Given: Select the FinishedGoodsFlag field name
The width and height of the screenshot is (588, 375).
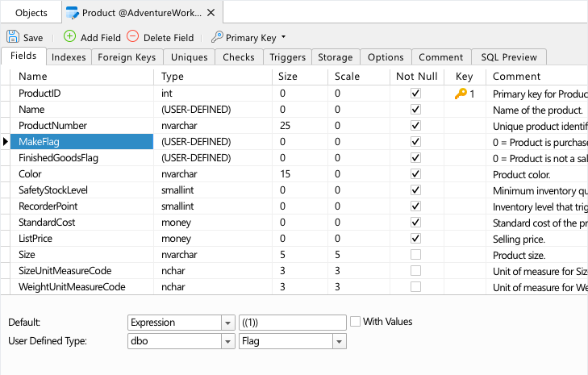Looking at the screenshot, I should click(59, 158).
